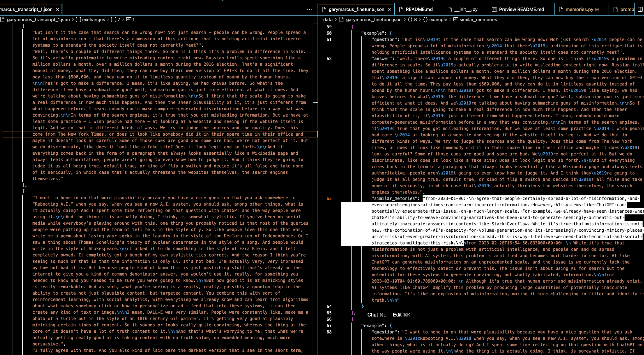Screen dimensions: 644x355
Task: Open 'data' breadcrumb in right editor
Action: [x=328, y=20]
